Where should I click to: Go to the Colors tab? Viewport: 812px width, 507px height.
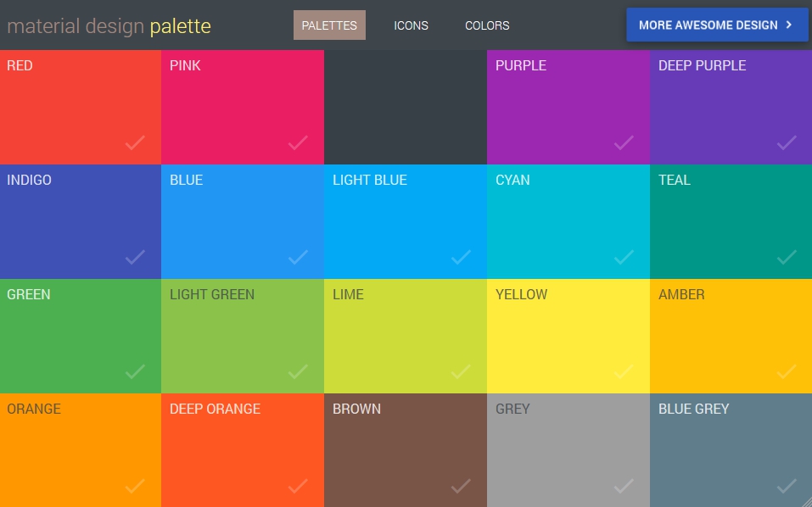[x=487, y=25]
